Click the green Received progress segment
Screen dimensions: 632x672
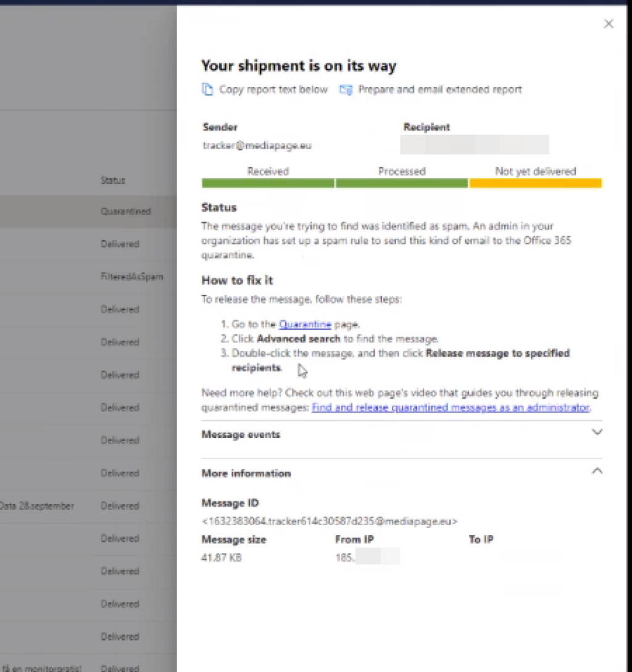tap(268, 183)
